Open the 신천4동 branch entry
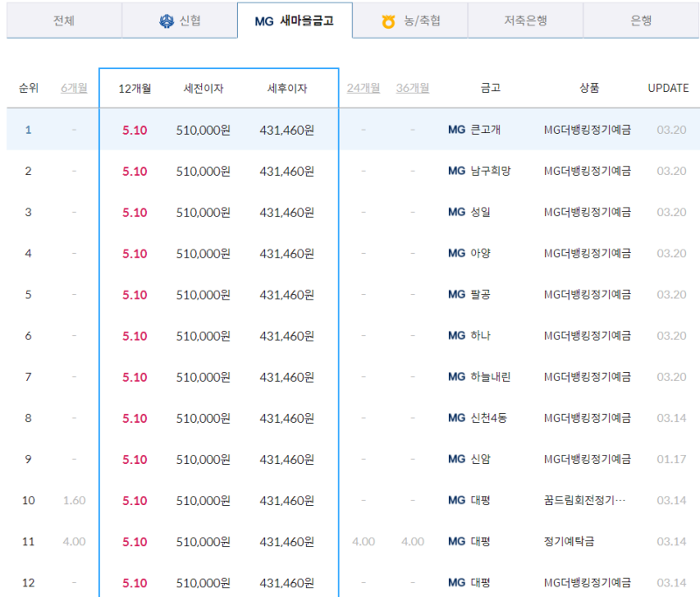700x597 pixels. point(489,418)
